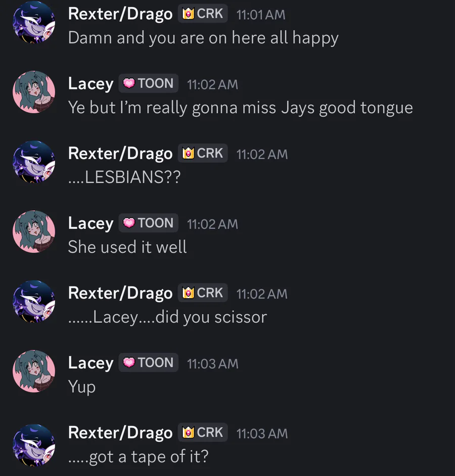This screenshot has height=476, width=455.
Task: Click the Lacey username on 'She used it well'
Action: (90, 223)
